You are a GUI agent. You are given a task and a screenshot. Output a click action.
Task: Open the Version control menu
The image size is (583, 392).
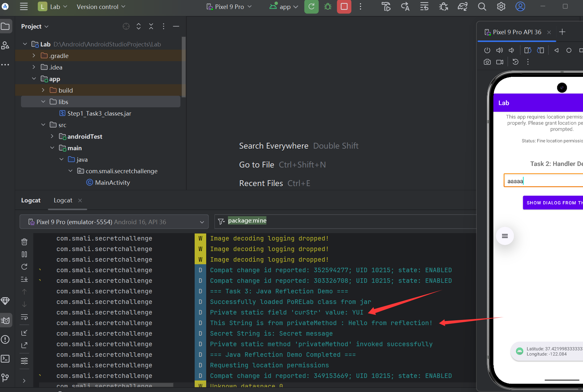pos(101,7)
